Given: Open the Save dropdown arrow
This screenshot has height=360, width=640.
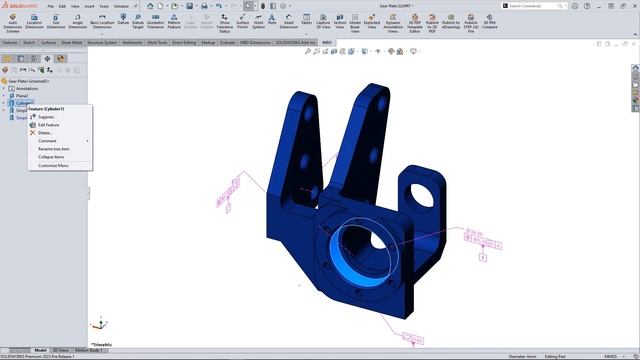Looking at the screenshot, I should [196, 6].
